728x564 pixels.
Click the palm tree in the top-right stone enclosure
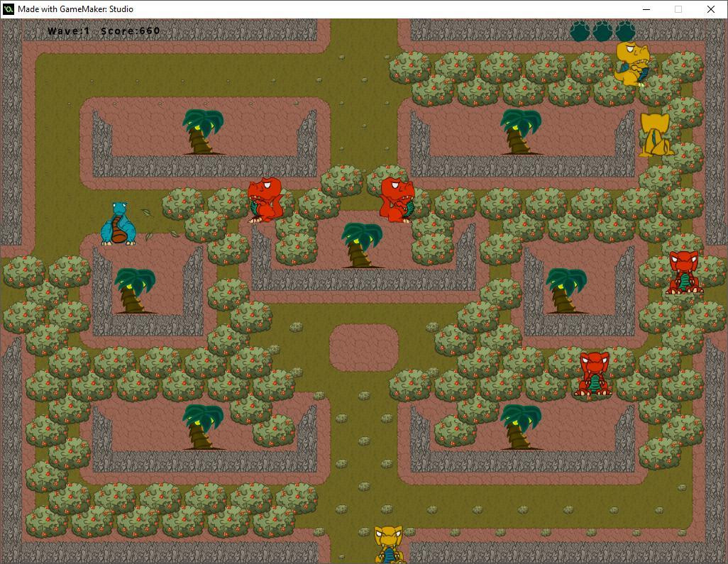click(521, 131)
